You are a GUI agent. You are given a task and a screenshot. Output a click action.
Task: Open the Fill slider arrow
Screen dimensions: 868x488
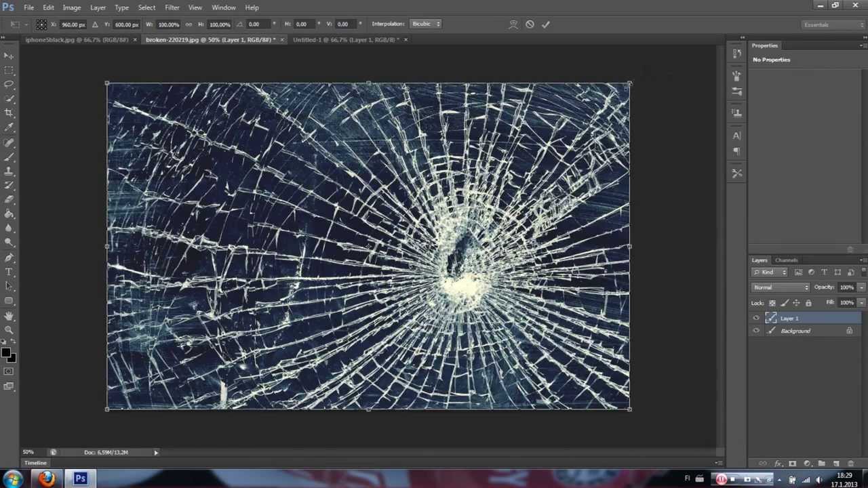tap(861, 303)
